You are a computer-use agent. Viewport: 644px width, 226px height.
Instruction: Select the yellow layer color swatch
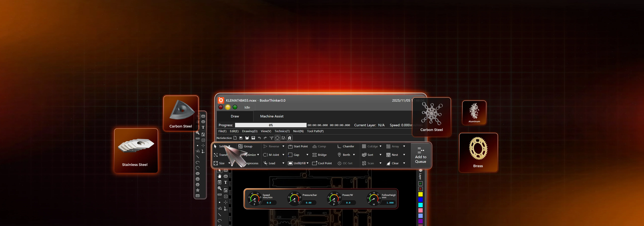click(x=420, y=194)
